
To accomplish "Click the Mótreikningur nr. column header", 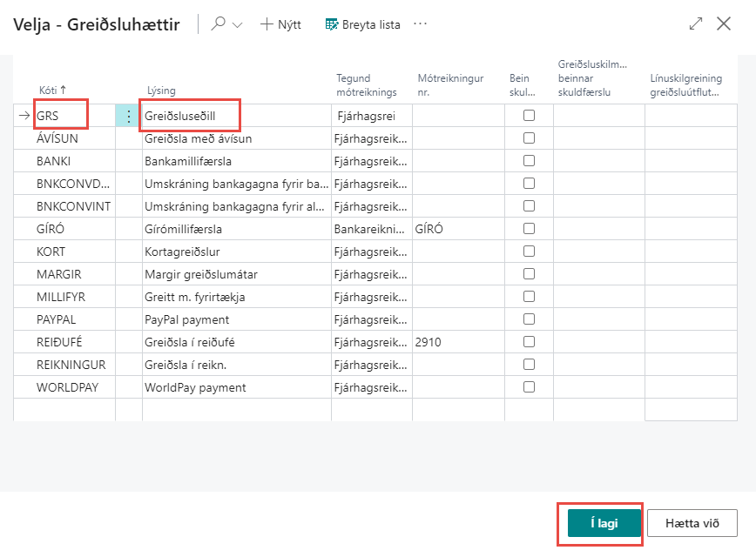I will coord(450,84).
